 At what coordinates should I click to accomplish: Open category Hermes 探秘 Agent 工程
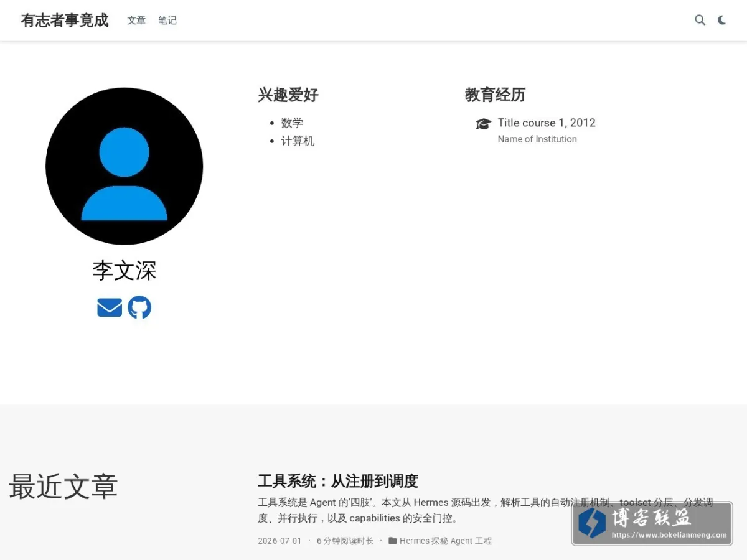(446, 541)
